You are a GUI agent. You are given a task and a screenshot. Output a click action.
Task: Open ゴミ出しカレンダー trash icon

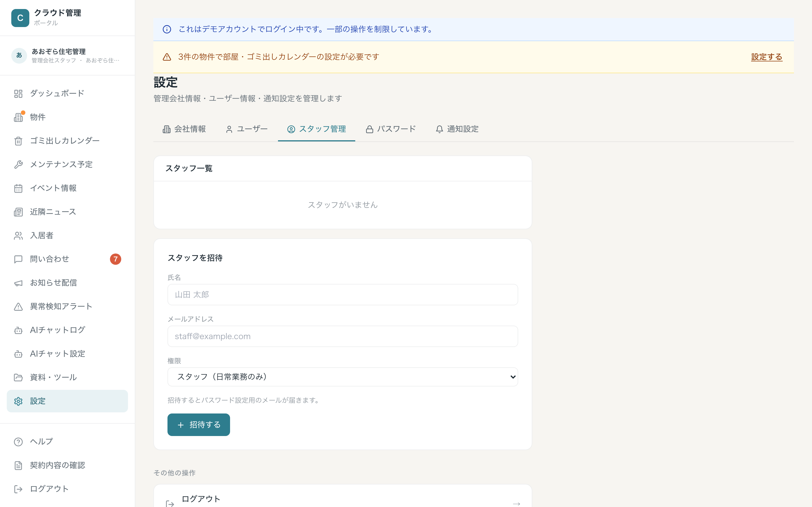click(x=18, y=141)
